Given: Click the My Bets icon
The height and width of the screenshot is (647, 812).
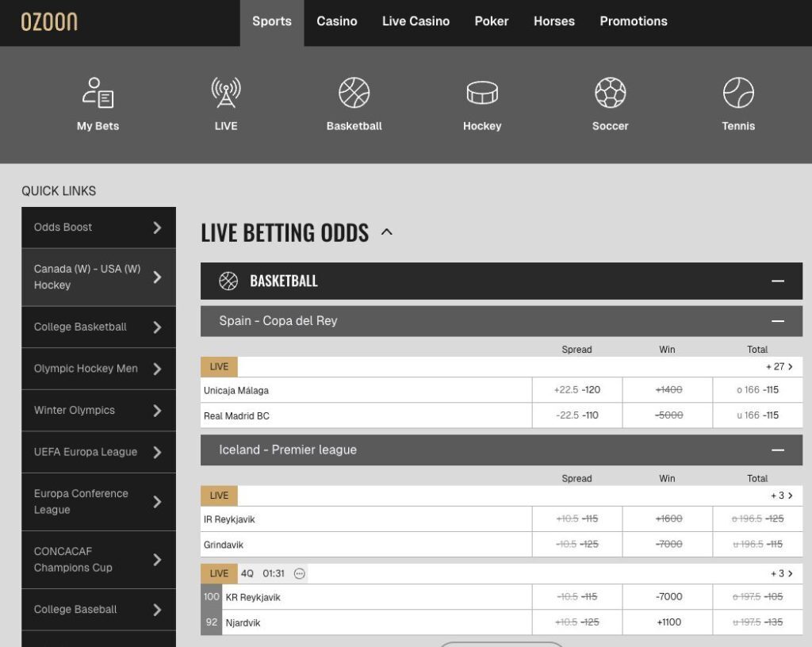Looking at the screenshot, I should pyautogui.click(x=98, y=92).
